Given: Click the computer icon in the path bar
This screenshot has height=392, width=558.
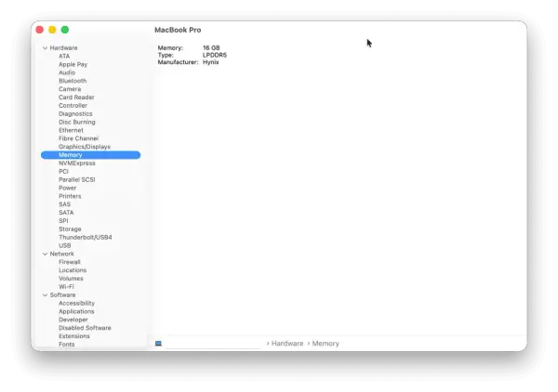Looking at the screenshot, I should pos(158,344).
